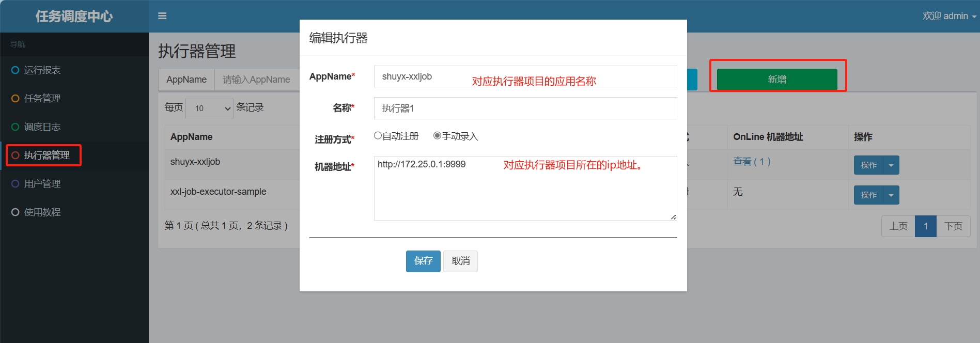Open 任务管理 in the sidebar
The width and height of the screenshot is (980, 343).
click(x=42, y=99)
